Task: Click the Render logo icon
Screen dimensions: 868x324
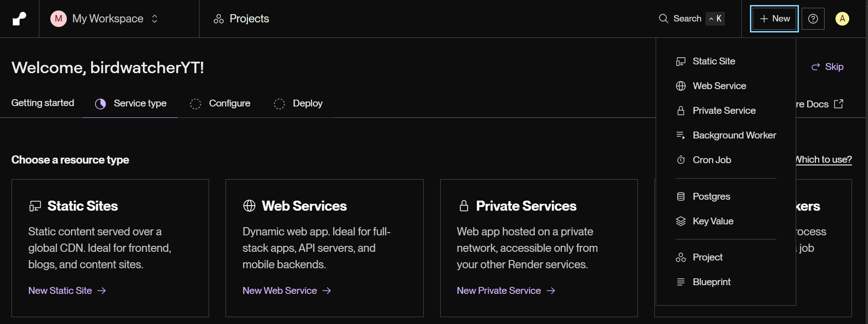Action: click(x=19, y=19)
